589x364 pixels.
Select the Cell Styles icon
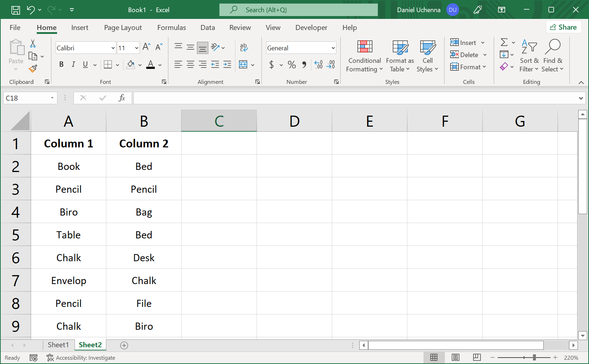[427, 56]
